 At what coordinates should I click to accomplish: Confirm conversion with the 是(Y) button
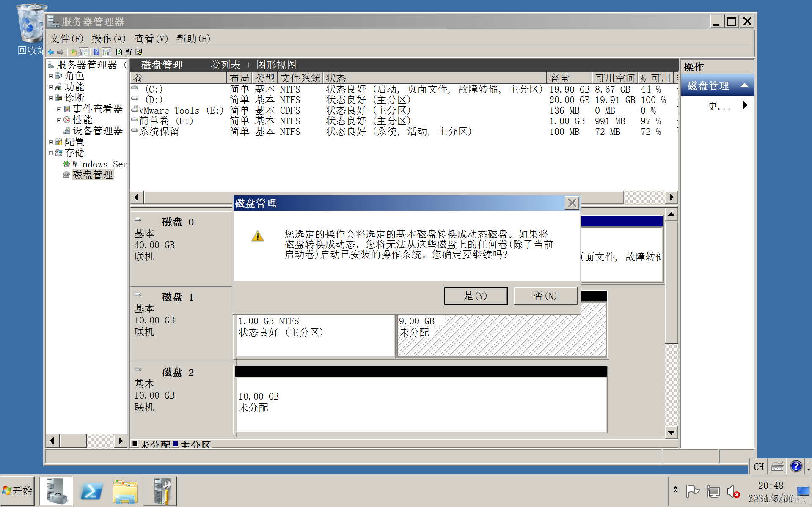click(x=476, y=296)
